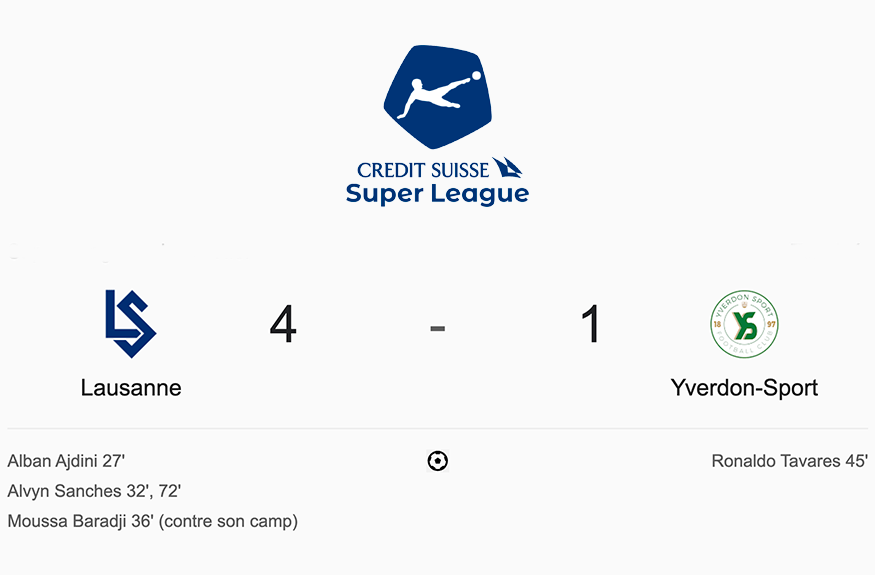The height and width of the screenshot is (575, 875).
Task: Open the Alban Ajdini 27' goal entry
Action: [x=66, y=461]
